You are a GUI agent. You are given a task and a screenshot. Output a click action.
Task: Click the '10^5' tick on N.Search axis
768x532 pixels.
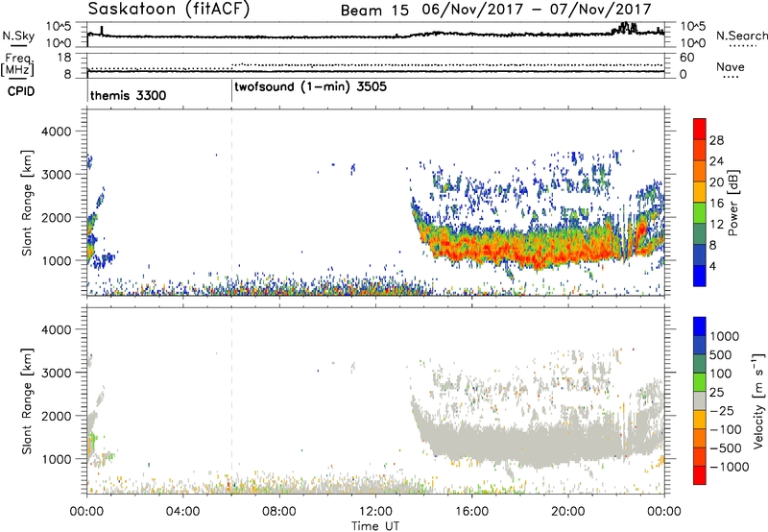pos(693,26)
